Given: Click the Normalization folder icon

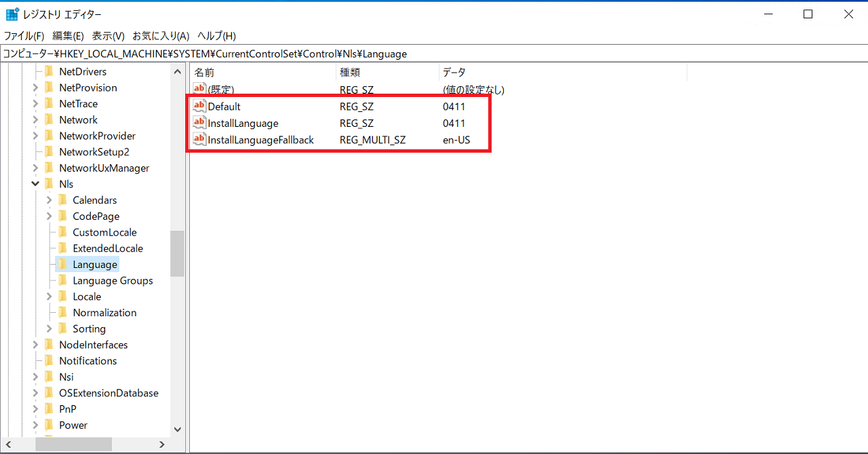Looking at the screenshot, I should tap(62, 312).
